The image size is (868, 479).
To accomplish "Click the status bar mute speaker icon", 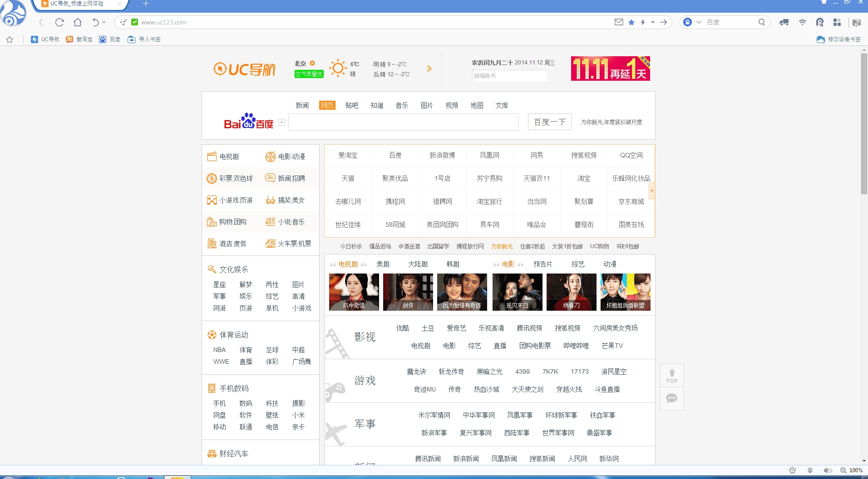I will (828, 470).
